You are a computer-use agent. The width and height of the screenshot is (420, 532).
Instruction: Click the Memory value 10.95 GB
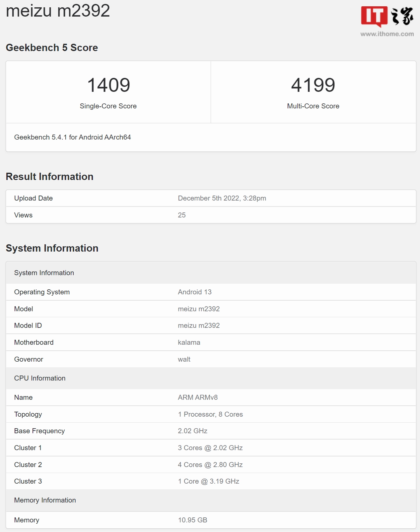[193, 520]
